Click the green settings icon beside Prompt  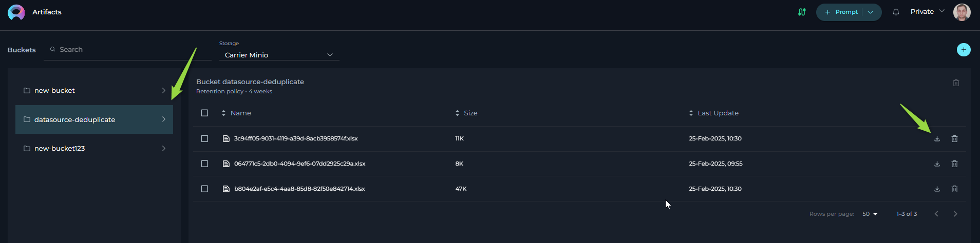coord(802,12)
